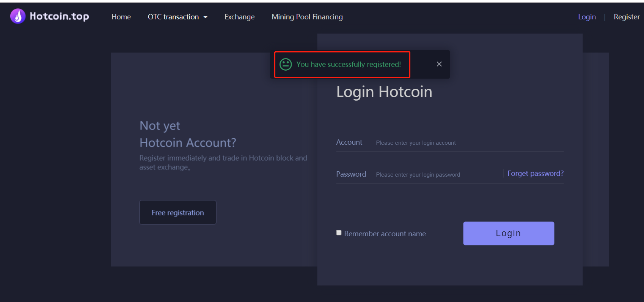
Task: Click the Free registration button
Action: click(178, 212)
